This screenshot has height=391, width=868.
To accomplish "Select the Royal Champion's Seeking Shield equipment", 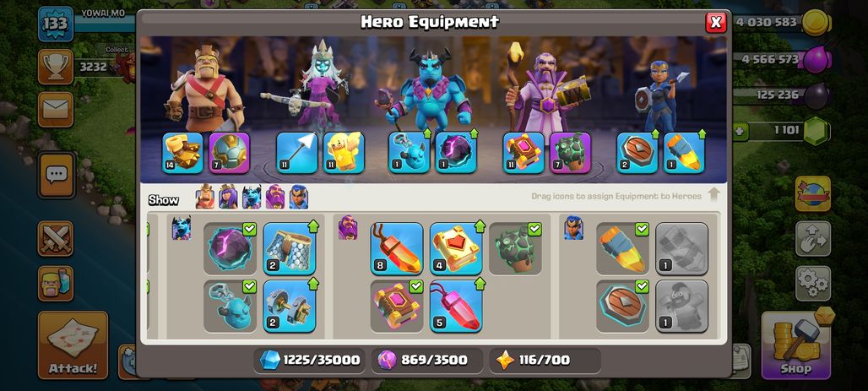I will (637, 153).
